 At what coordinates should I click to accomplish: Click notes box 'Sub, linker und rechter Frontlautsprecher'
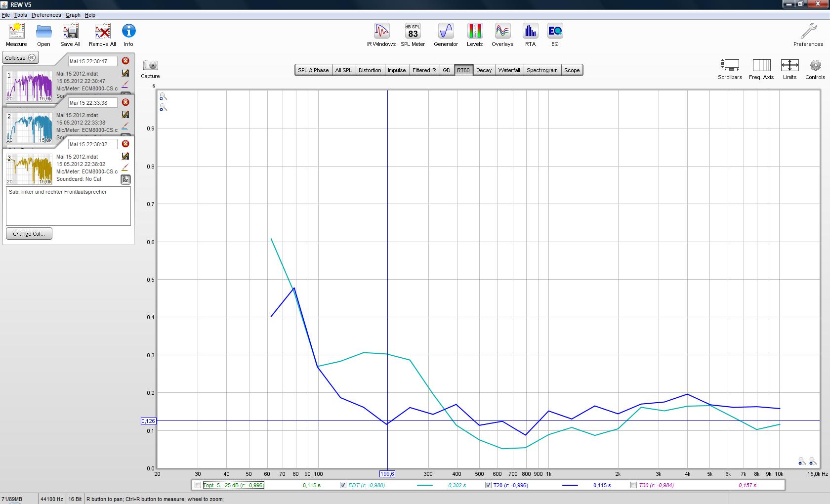coord(68,206)
